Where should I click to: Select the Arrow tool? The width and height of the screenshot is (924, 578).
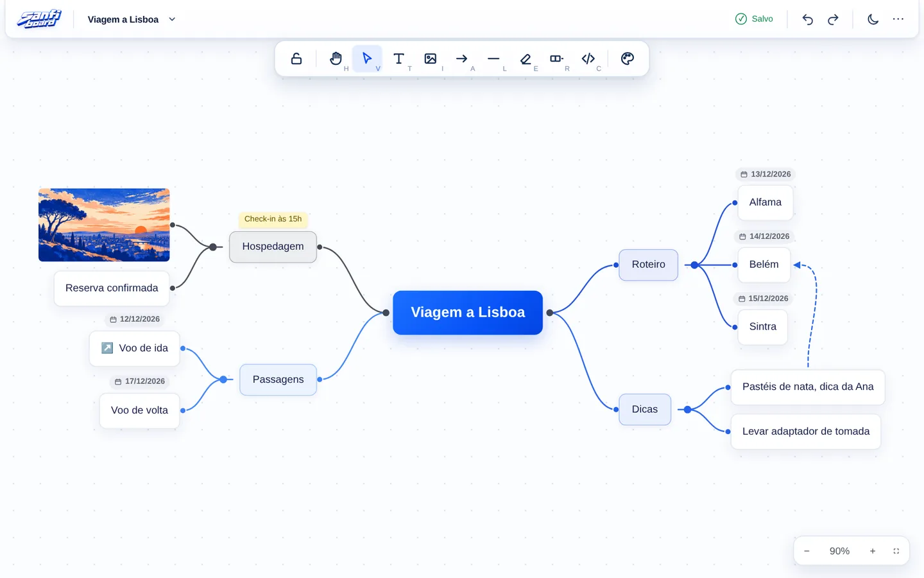[461, 58]
